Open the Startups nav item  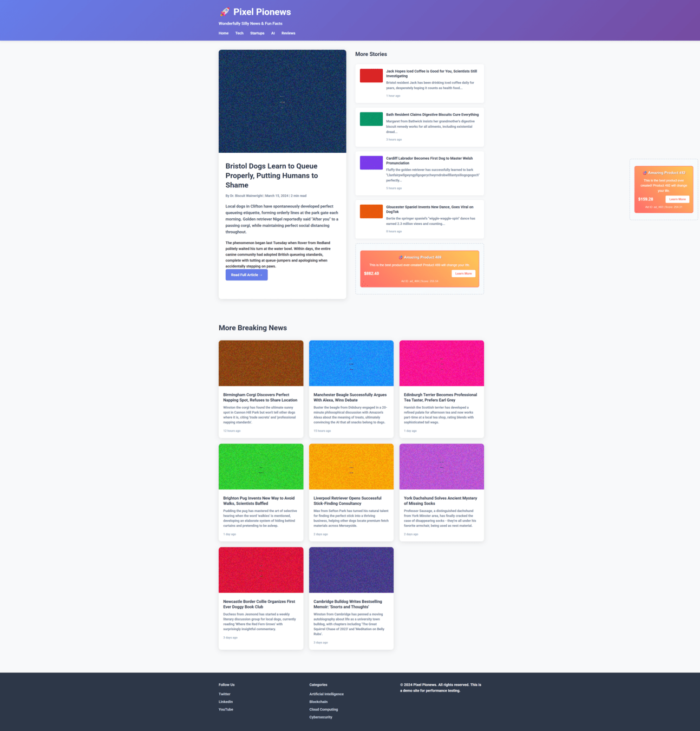[257, 33]
